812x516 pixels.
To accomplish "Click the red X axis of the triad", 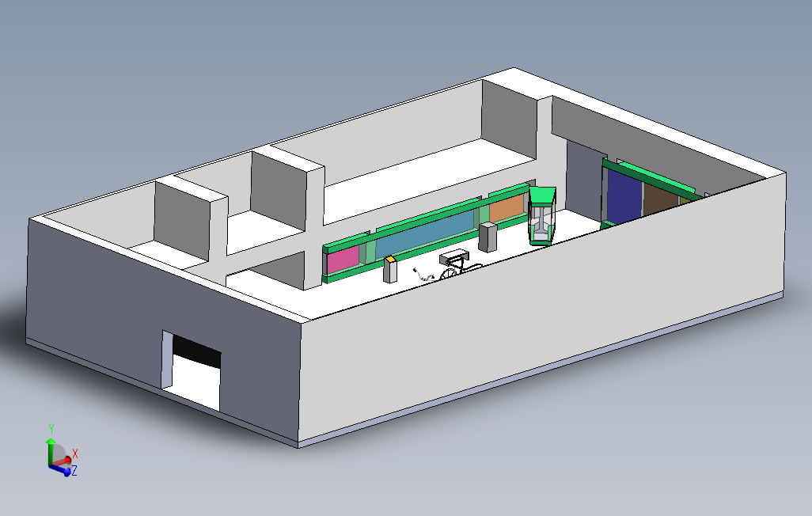I will coord(63,461).
